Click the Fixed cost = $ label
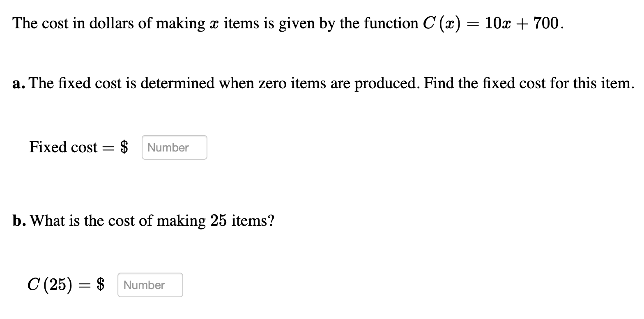Image resolution: width=644 pixels, height=319 pixels. pyautogui.click(x=78, y=147)
